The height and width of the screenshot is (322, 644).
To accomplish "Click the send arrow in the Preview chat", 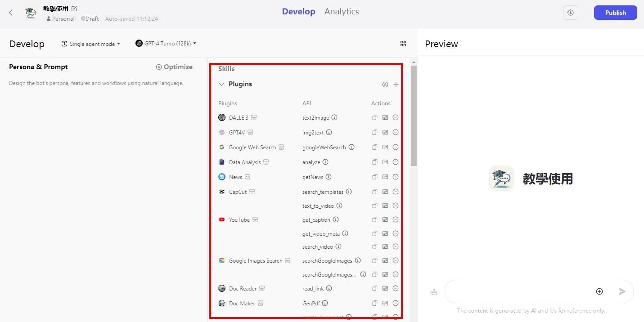I will point(622,291).
